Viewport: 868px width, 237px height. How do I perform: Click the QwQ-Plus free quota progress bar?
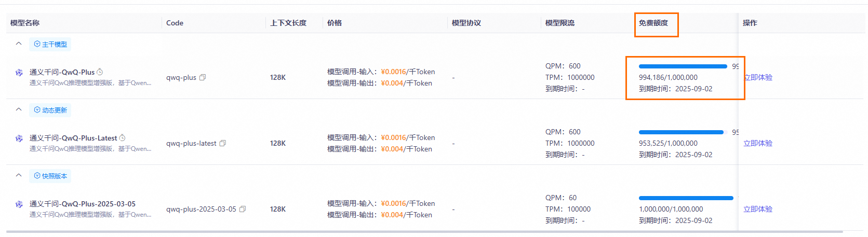pos(683,66)
